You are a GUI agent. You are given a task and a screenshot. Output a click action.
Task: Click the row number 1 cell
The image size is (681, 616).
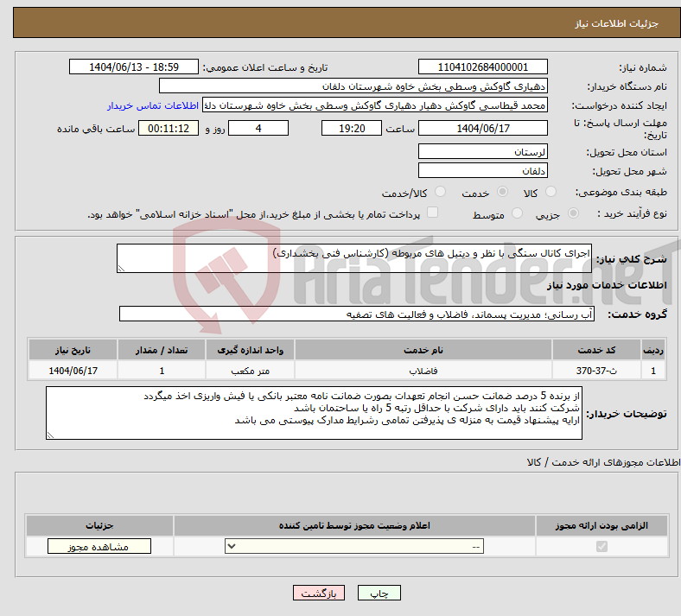(653, 371)
